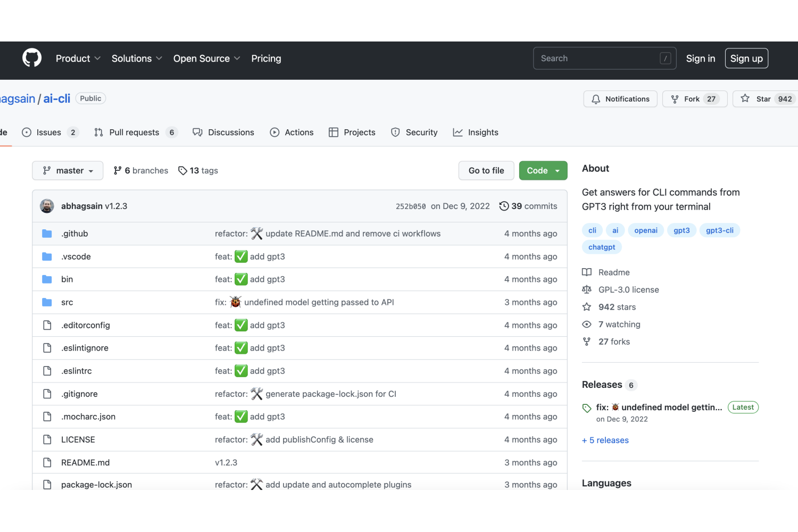Screen dimensions: 798x532
Task: Open the + 5 releases link
Action: (605, 440)
